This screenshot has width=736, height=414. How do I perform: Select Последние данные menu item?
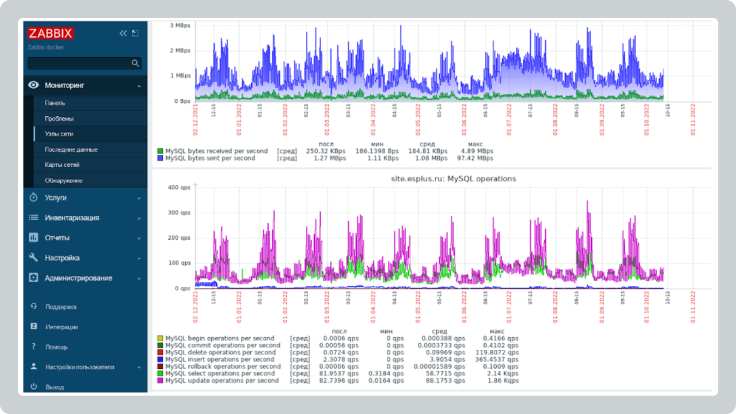[70, 149]
